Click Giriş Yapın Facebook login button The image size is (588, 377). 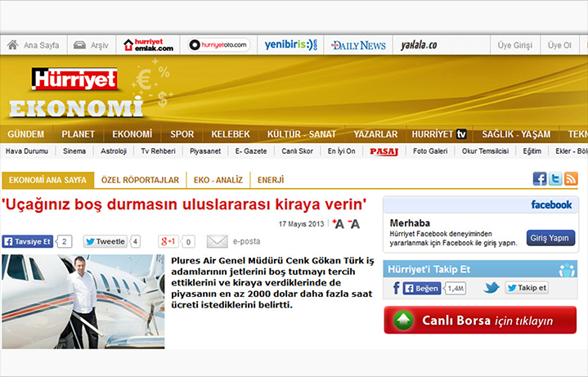(x=550, y=238)
